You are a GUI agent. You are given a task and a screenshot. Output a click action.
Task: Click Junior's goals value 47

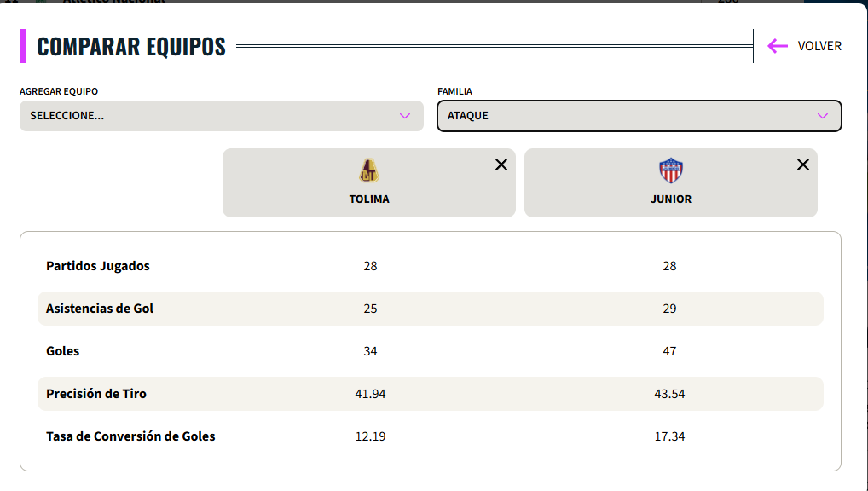tap(669, 351)
